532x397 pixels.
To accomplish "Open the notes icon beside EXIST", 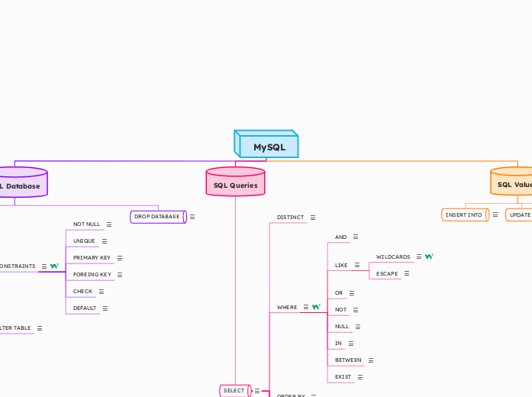I will tap(360, 377).
